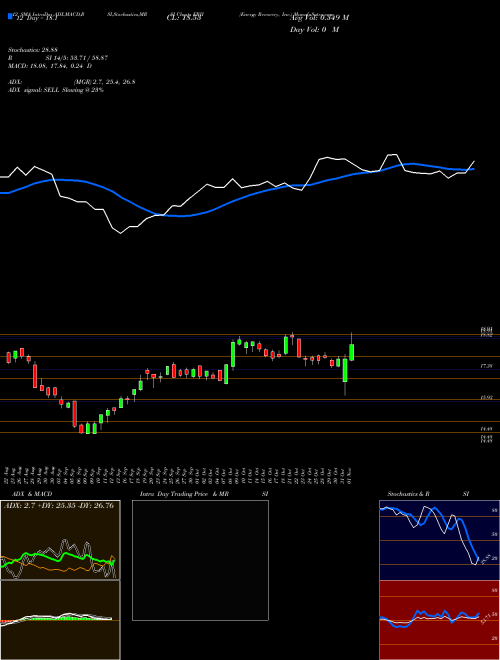Open the blue Stochastics chart panel
Screen dimensions: 500x660
(439, 540)
